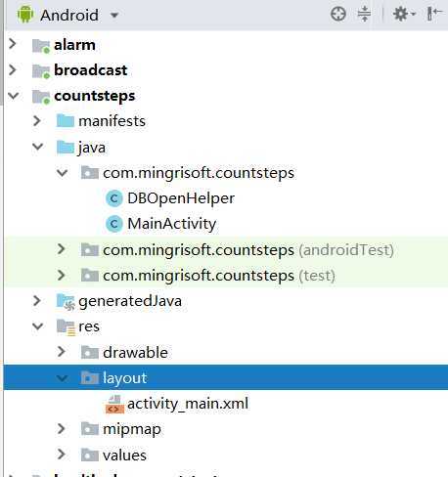Expand the broadcast module chevron

point(13,69)
